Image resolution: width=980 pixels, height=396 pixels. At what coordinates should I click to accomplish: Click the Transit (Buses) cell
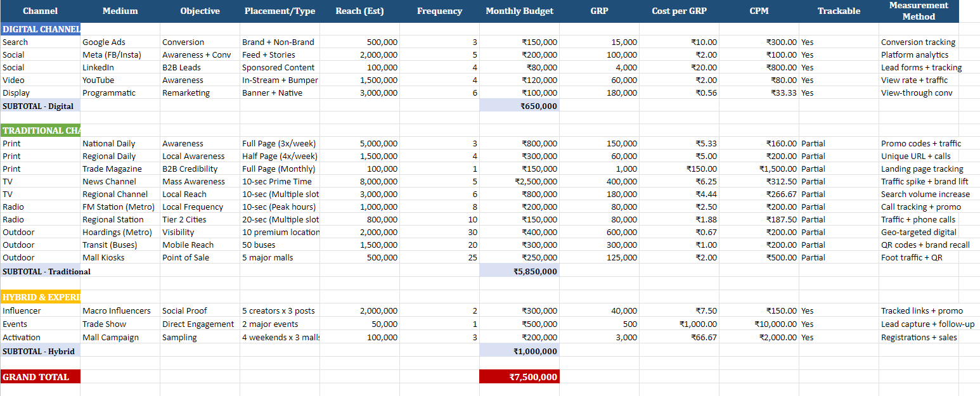click(120, 245)
